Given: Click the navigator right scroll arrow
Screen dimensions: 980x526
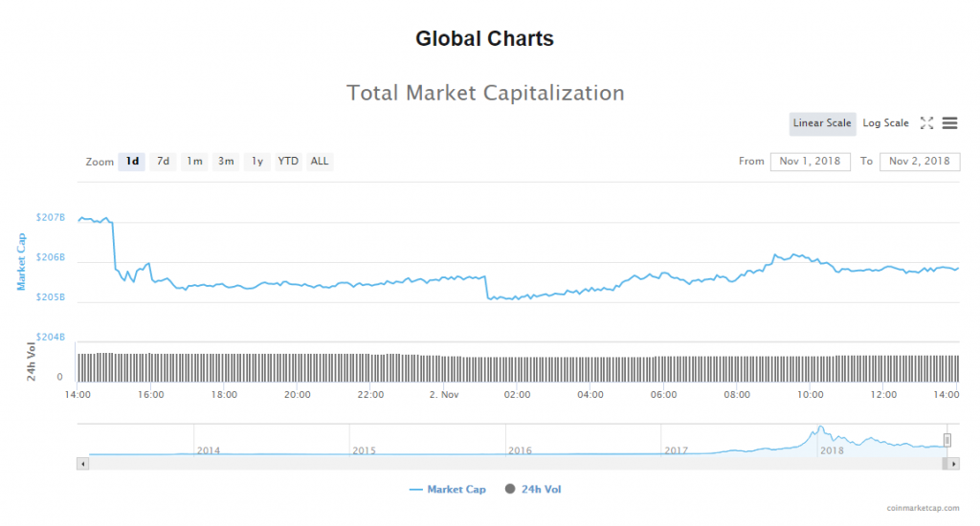Looking at the screenshot, I should (x=953, y=464).
